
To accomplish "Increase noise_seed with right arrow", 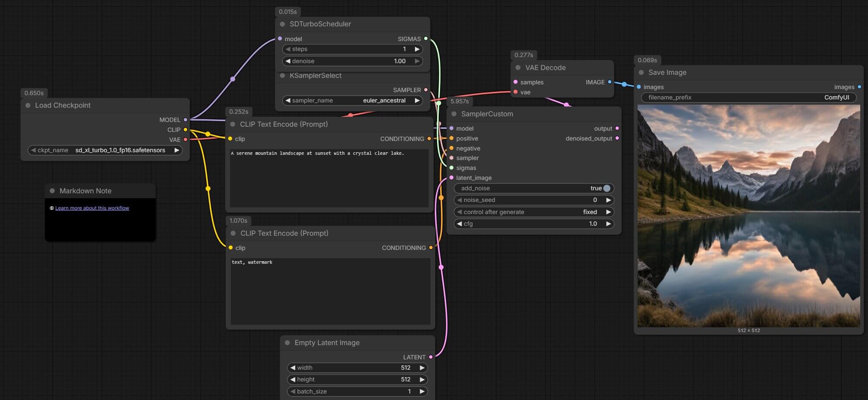I will 609,200.
